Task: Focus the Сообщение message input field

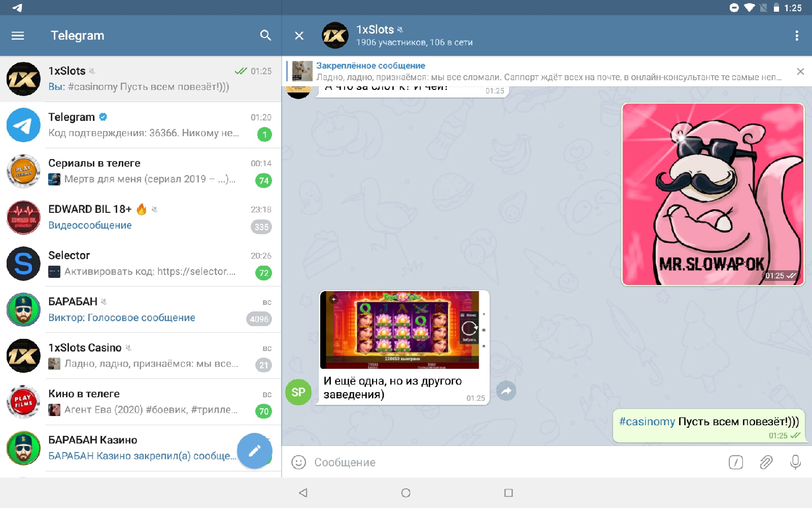Action: click(518, 462)
